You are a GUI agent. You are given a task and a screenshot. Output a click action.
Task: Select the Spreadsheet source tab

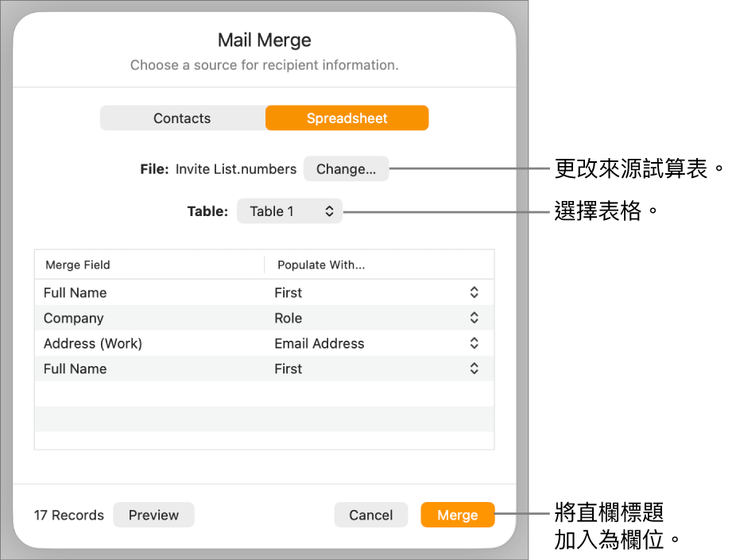pyautogui.click(x=347, y=118)
